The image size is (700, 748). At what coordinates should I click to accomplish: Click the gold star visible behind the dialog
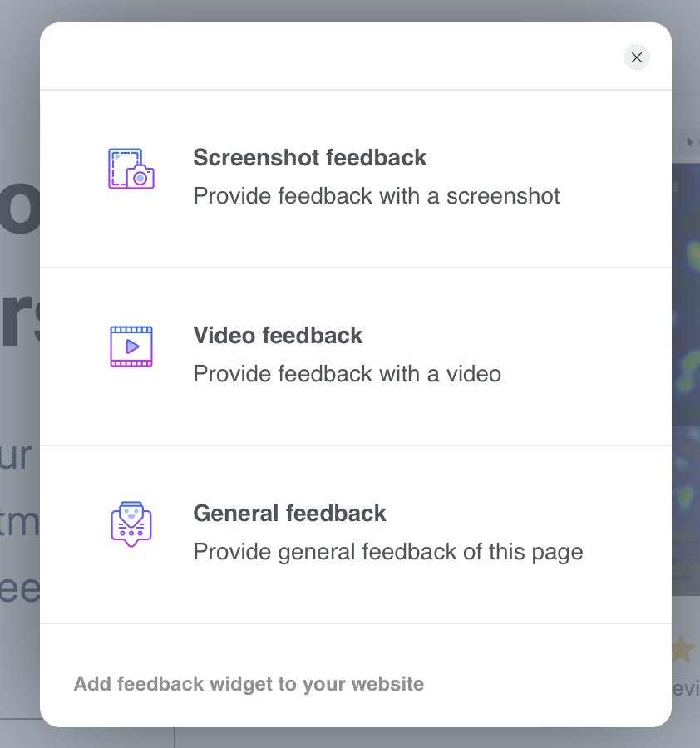click(x=682, y=647)
